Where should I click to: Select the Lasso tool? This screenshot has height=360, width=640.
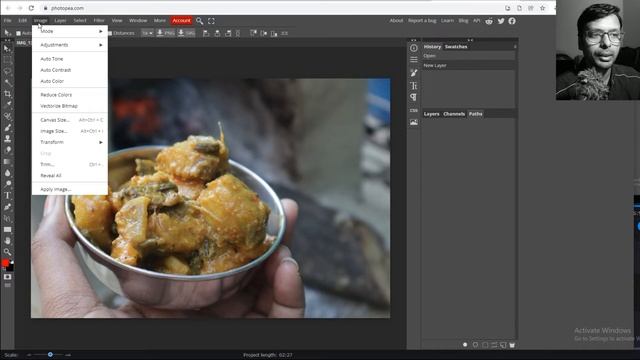point(7,71)
